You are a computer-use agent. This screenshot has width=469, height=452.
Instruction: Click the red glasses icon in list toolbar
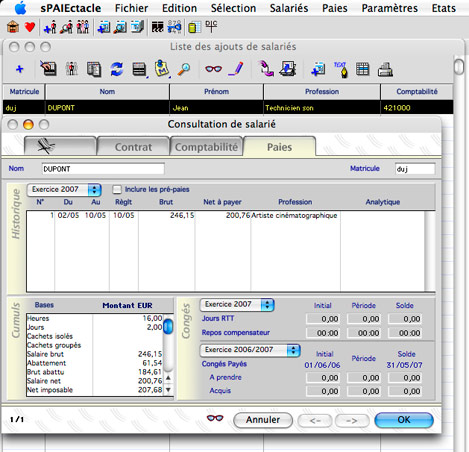(x=213, y=69)
